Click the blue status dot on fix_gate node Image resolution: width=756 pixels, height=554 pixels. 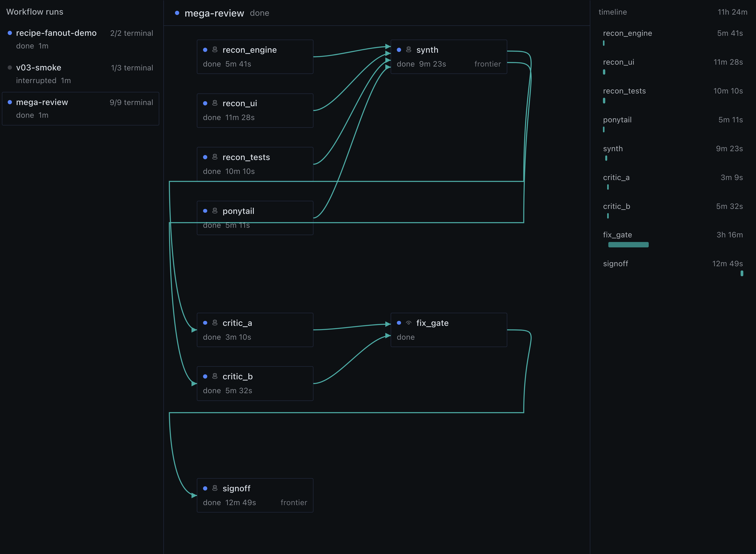point(399,323)
